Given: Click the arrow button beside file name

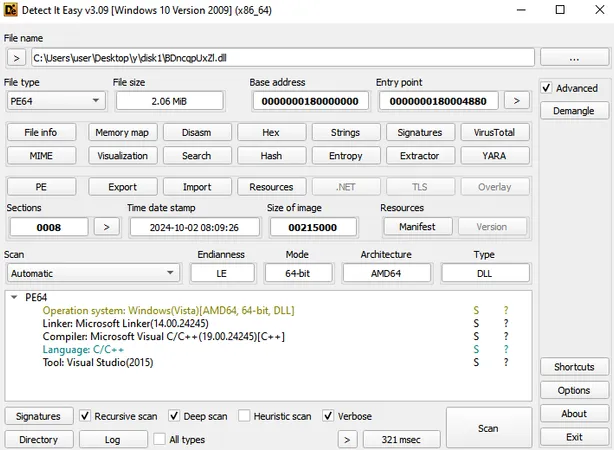Looking at the screenshot, I should (16, 58).
